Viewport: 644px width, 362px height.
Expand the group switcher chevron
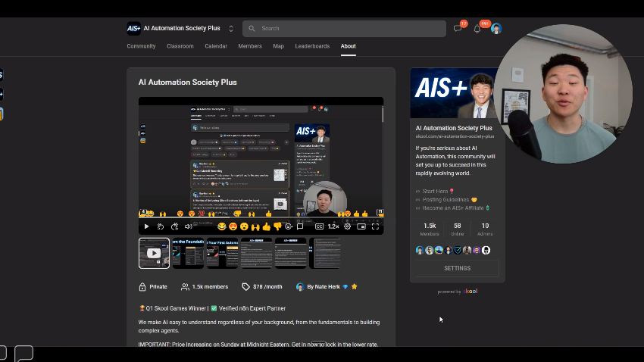pyautogui.click(x=231, y=28)
